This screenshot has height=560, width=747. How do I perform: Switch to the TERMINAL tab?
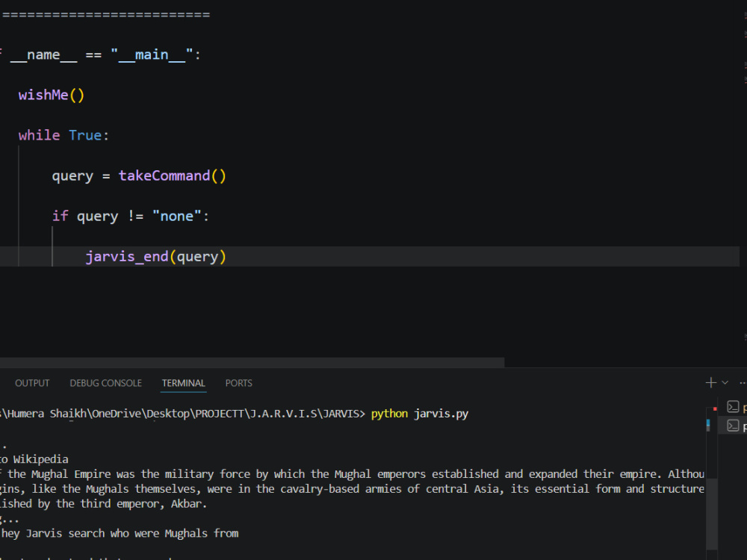click(x=184, y=383)
